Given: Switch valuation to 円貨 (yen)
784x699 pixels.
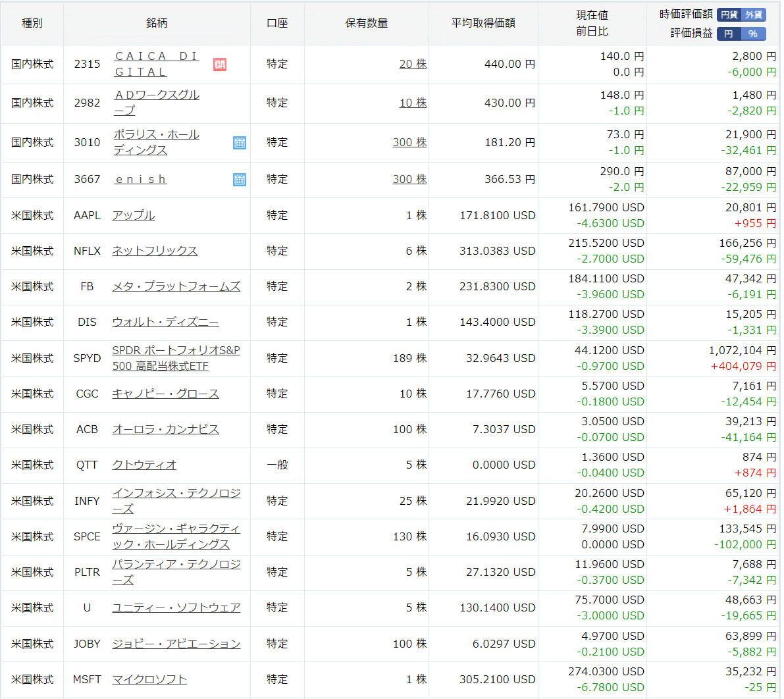Looking at the screenshot, I should pos(729,15).
